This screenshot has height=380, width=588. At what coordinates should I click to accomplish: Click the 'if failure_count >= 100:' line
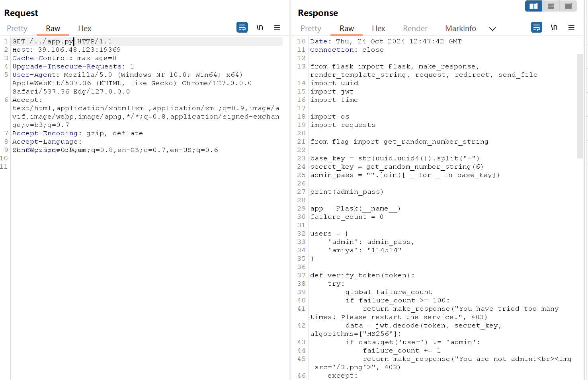(397, 300)
